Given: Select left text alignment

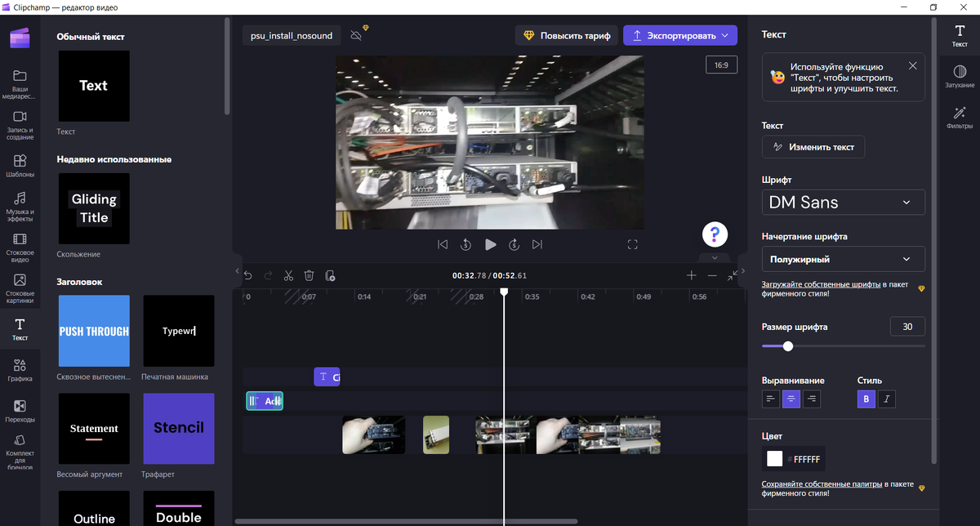Looking at the screenshot, I should click(x=771, y=399).
